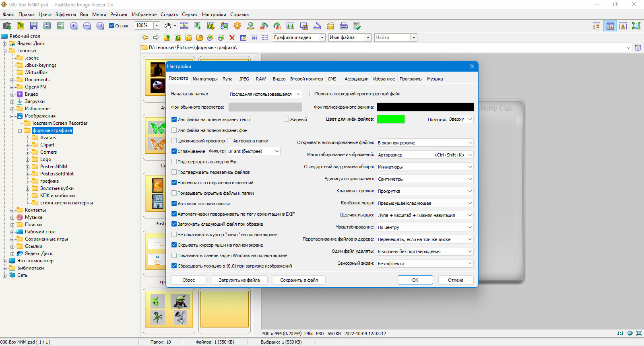The height and width of the screenshot is (346, 644).
Task: Click the Zoom In magnifier icon
Action: coord(74,26)
